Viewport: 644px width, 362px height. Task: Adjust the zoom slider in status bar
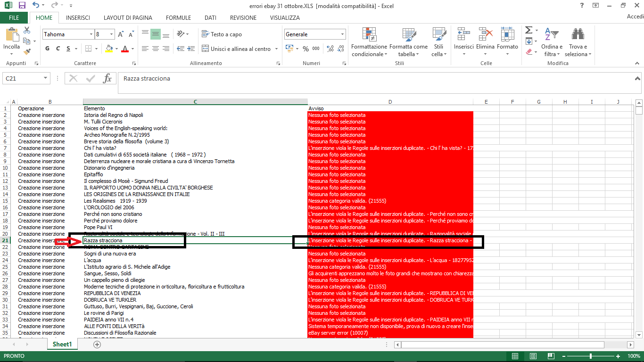(x=591, y=356)
